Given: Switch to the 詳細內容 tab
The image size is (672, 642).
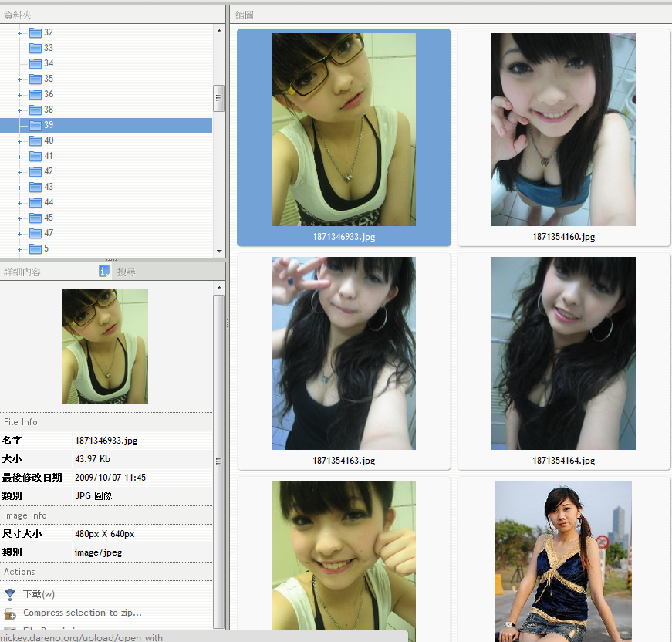Looking at the screenshot, I should (22, 272).
